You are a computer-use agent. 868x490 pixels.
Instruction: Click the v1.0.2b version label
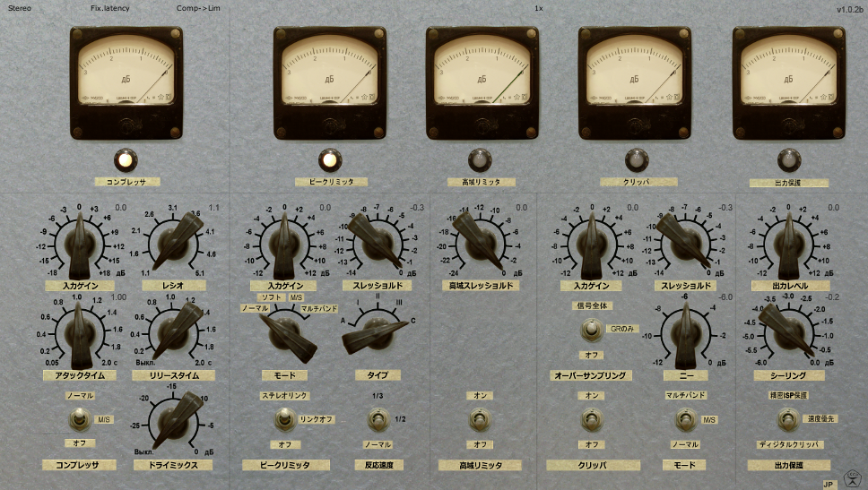pyautogui.click(x=849, y=9)
